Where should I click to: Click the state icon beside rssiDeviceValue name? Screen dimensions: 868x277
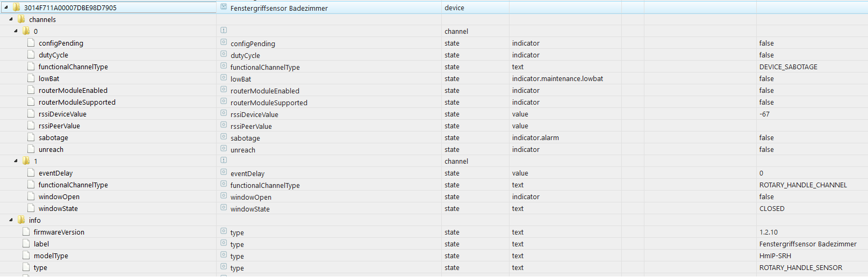[224, 113]
